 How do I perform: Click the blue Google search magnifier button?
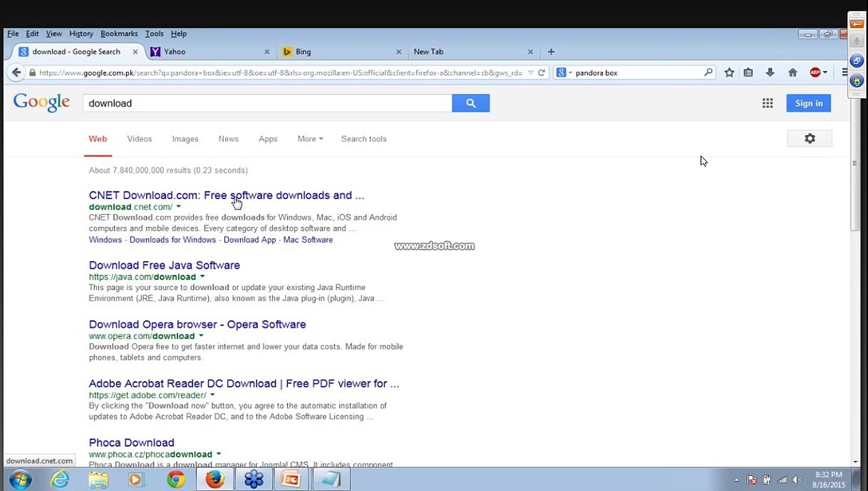pos(471,103)
